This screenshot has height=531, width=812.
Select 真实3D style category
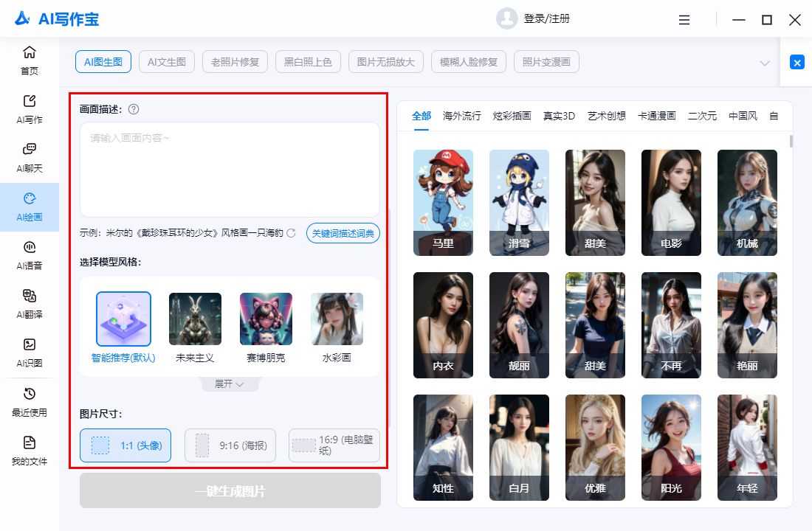coord(560,116)
